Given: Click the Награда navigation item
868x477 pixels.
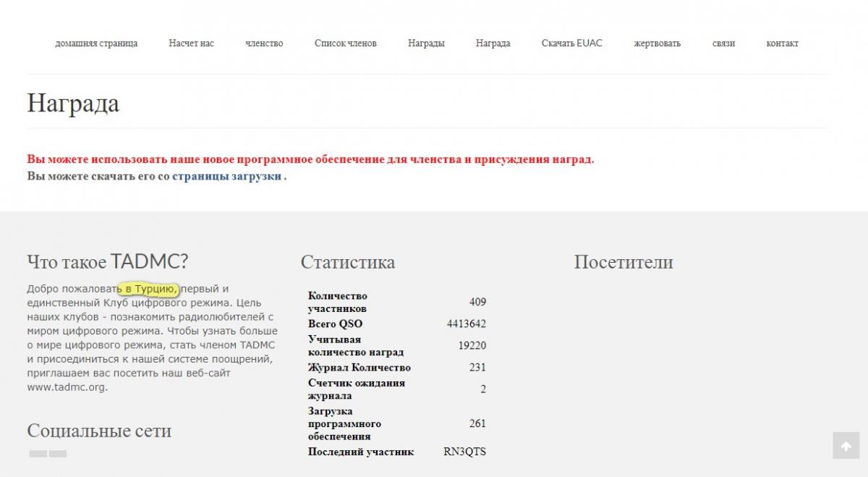Looking at the screenshot, I should point(493,43).
